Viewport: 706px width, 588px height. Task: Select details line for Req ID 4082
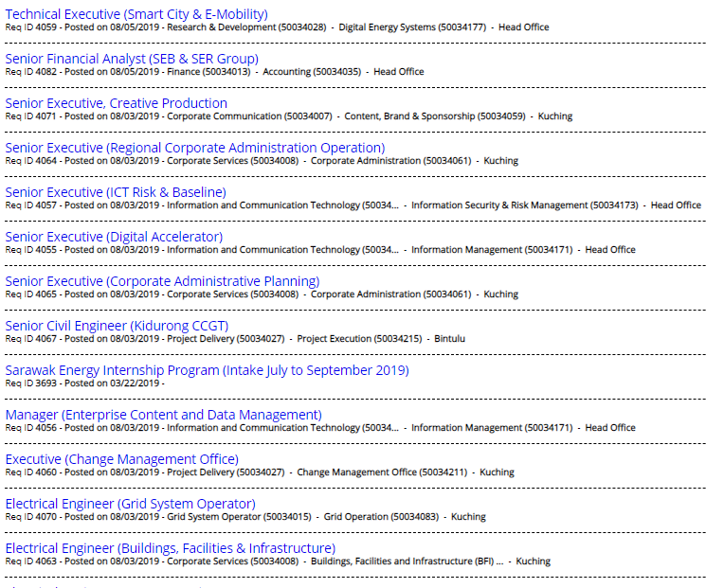click(x=215, y=72)
